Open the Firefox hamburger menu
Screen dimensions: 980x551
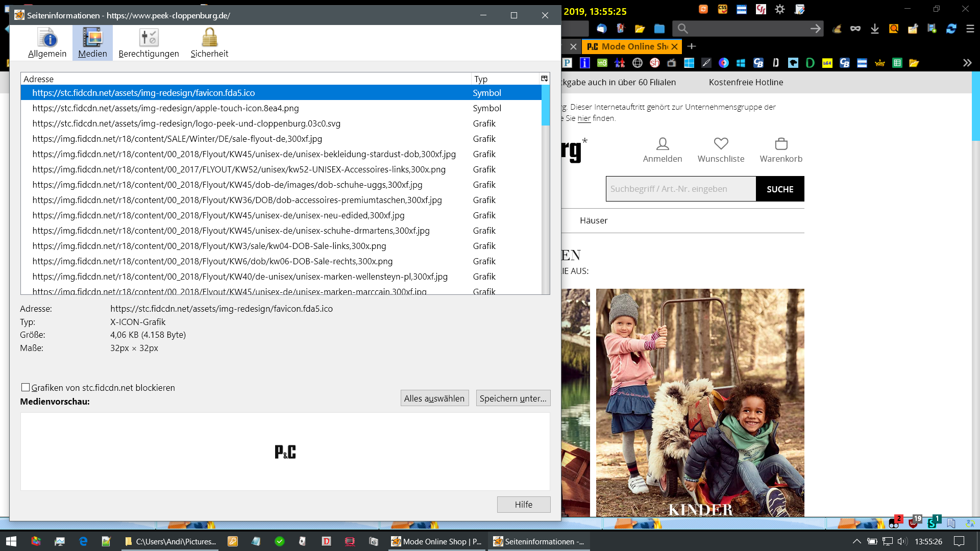[970, 29]
